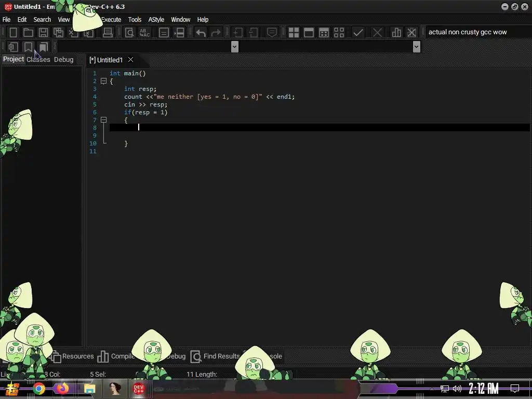Open the Search menu
Viewport: 532px width, 399px height.
[42, 20]
